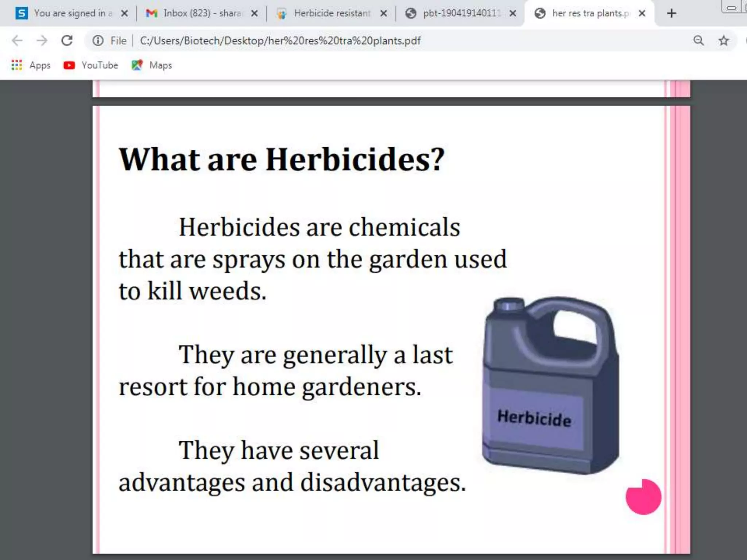The height and width of the screenshot is (560, 747).
Task: Close the Herbicide resistant tab
Action: coord(384,13)
